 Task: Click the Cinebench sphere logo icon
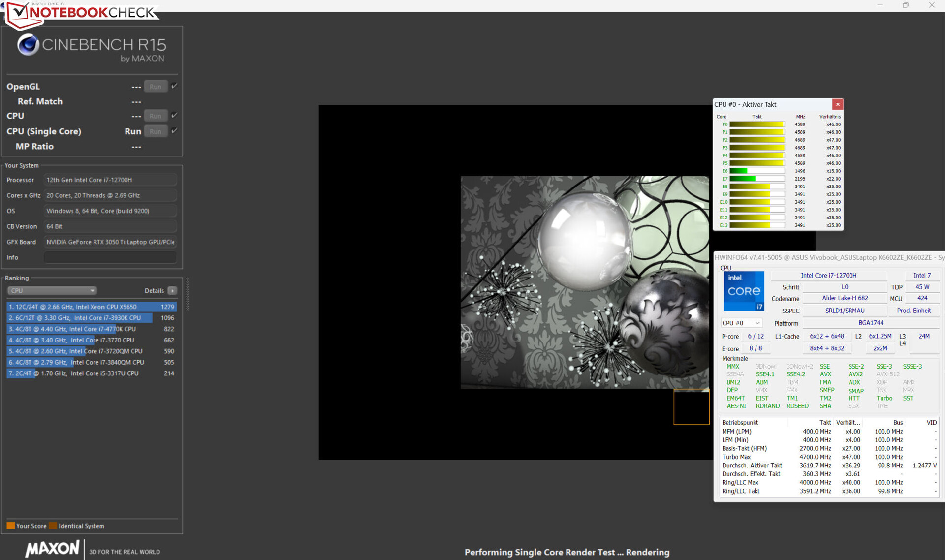[28, 45]
